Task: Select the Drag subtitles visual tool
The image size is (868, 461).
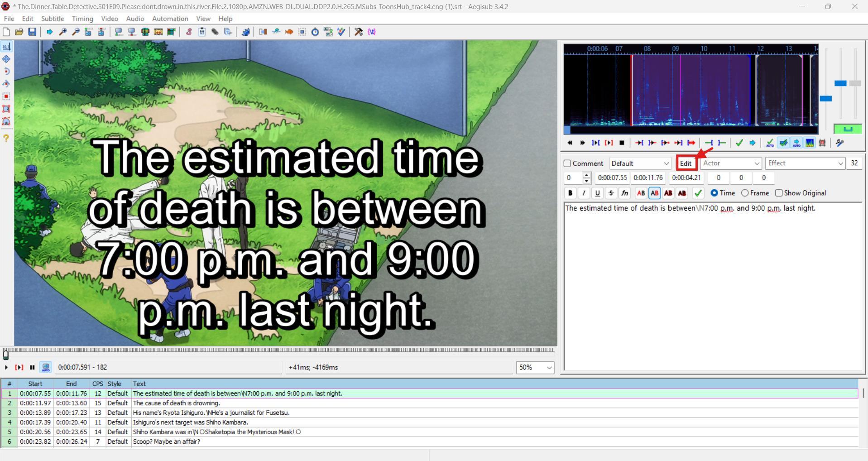Action: [x=6, y=59]
